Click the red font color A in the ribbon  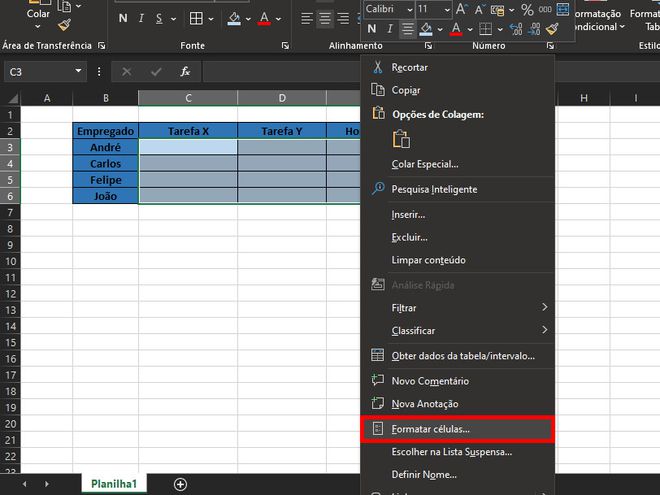pos(264,19)
